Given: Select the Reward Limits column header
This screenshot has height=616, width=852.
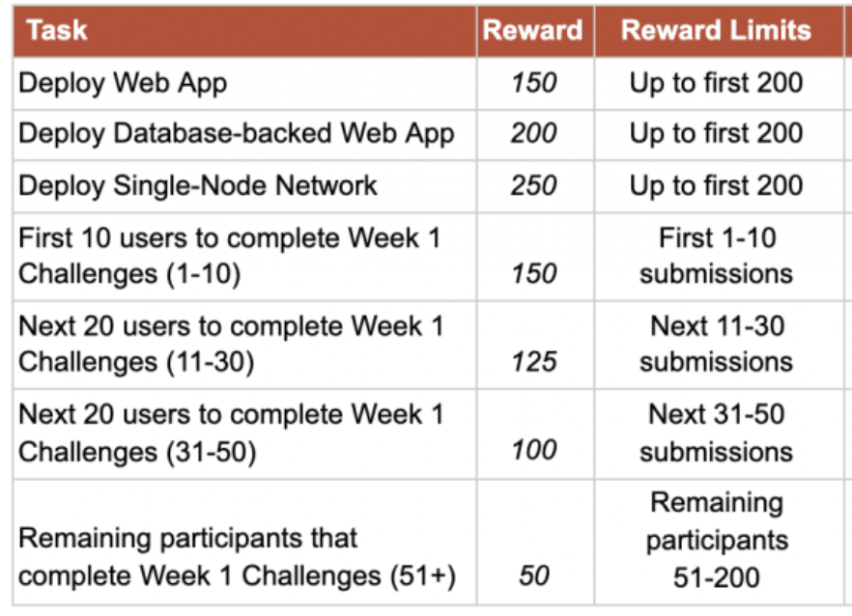Looking at the screenshot, I should pyautogui.click(x=716, y=31).
